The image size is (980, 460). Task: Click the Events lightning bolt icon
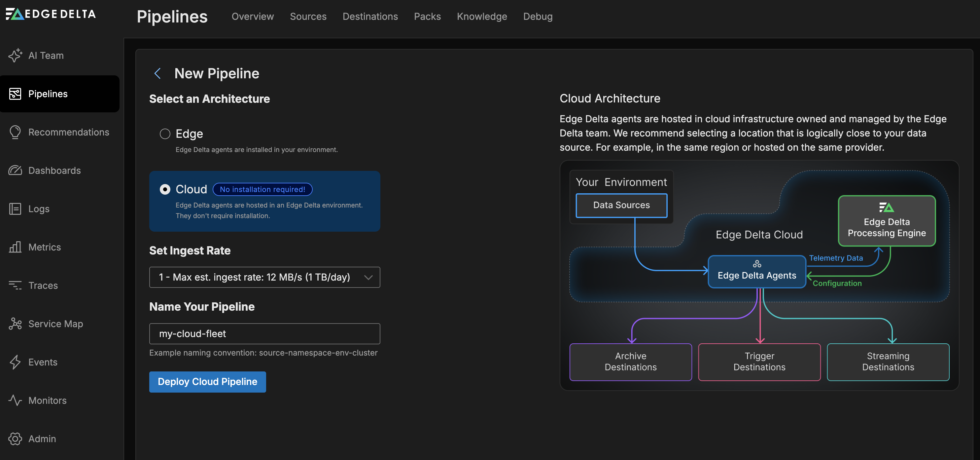(x=15, y=362)
